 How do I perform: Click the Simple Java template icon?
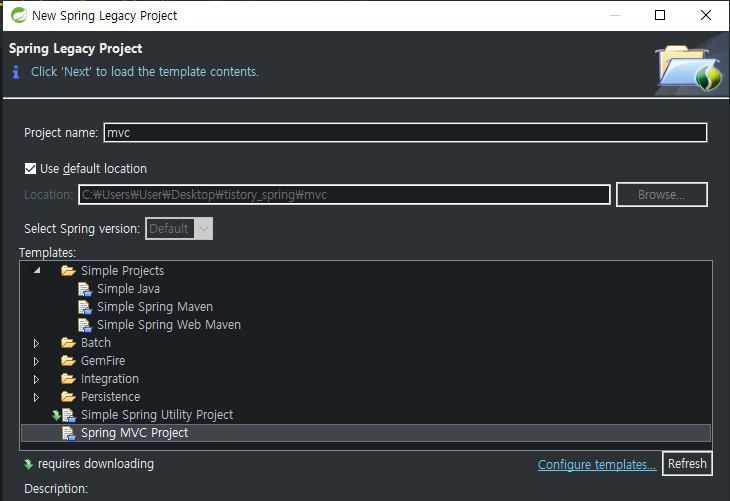pos(85,289)
